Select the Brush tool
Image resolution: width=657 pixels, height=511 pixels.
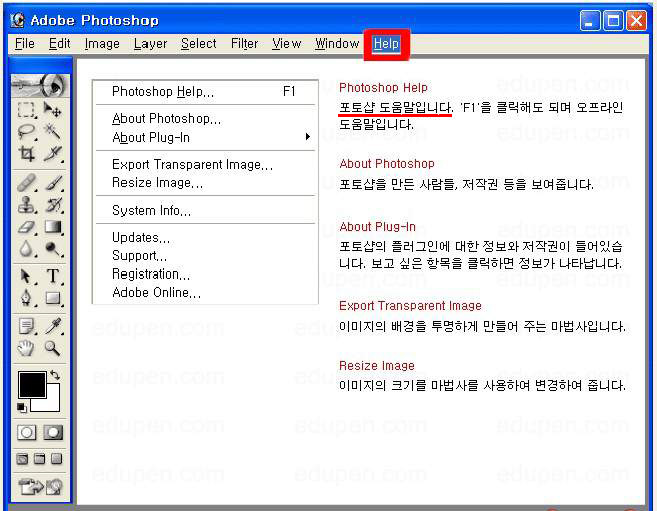[x=53, y=183]
